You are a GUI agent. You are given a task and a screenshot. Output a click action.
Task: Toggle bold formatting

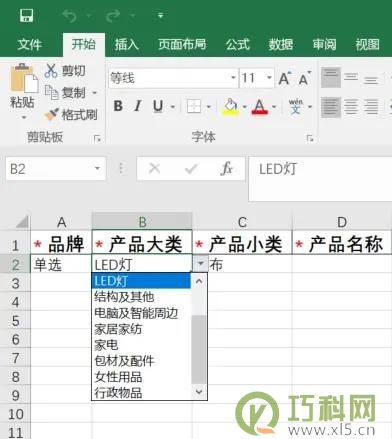pyautogui.click(x=118, y=106)
